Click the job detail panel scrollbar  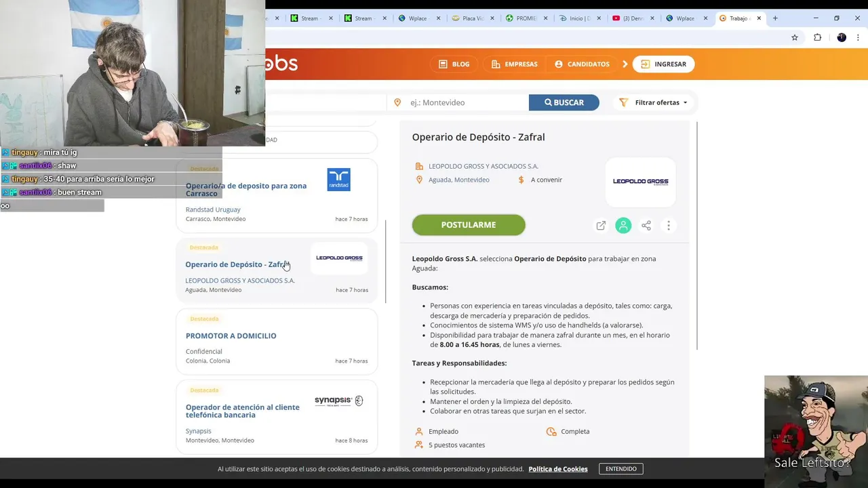[696, 235]
